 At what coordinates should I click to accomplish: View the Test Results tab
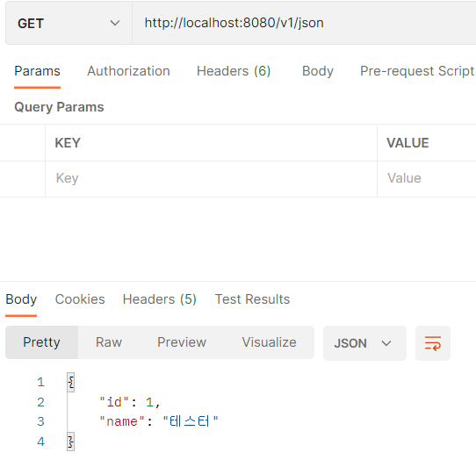pos(252,299)
